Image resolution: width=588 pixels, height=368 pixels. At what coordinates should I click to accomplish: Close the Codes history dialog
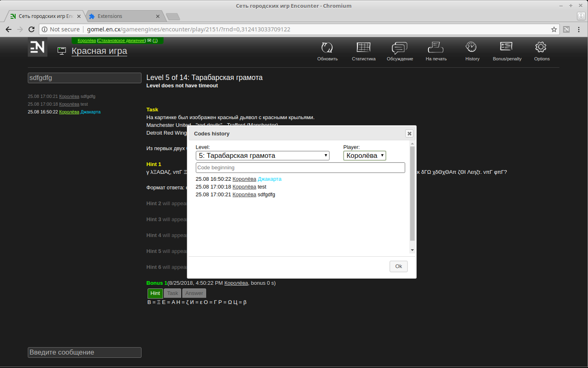[x=409, y=133]
